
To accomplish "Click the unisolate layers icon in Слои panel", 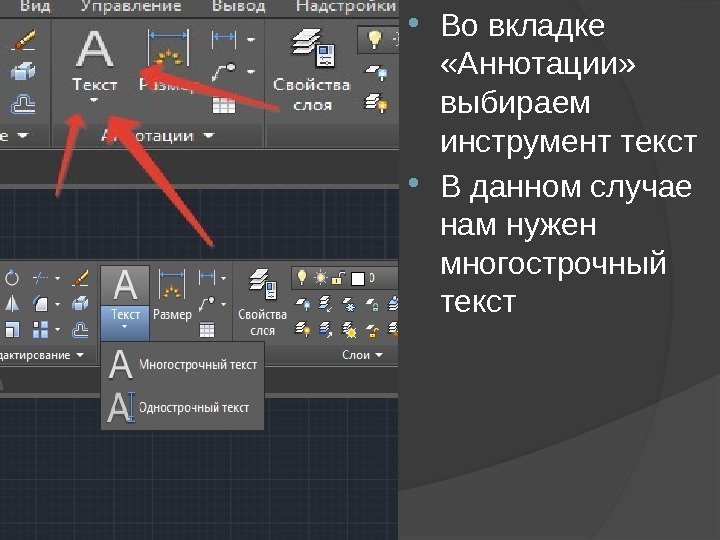I will 326,329.
